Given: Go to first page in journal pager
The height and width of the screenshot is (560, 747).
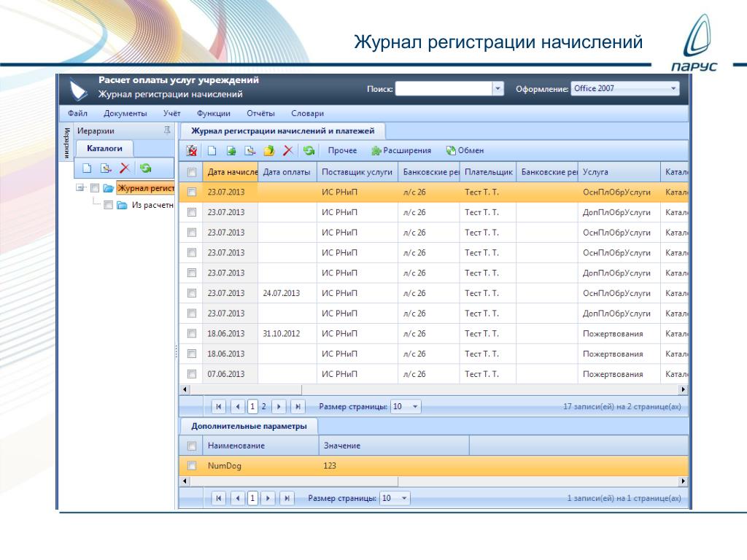Looking at the screenshot, I should [219, 406].
